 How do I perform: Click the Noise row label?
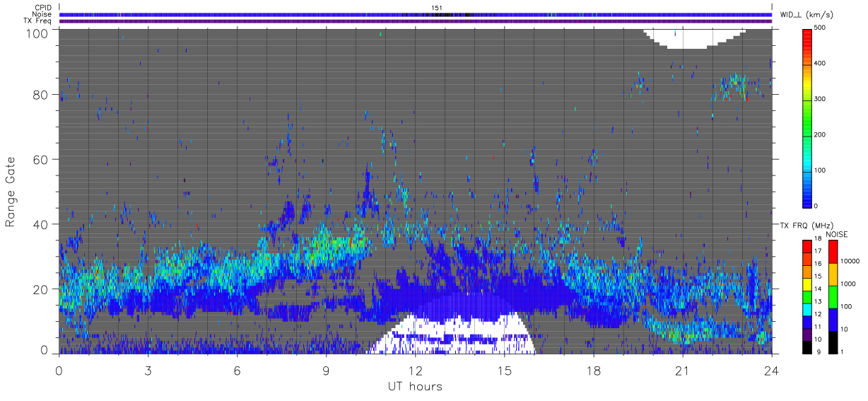click(42, 14)
